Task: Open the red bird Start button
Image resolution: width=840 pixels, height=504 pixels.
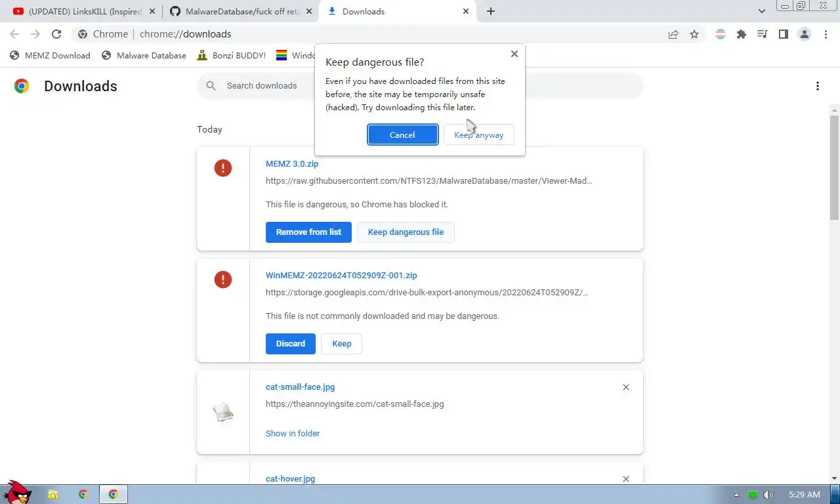Action: pyautogui.click(x=16, y=492)
